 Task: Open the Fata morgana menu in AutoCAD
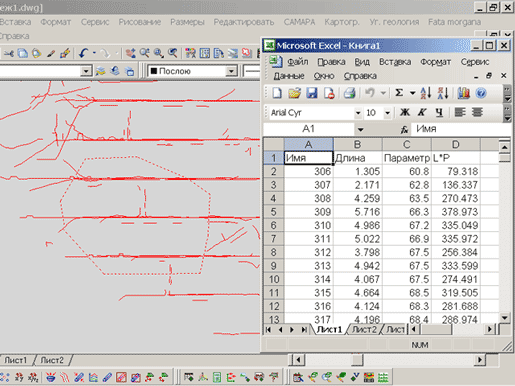click(x=454, y=22)
